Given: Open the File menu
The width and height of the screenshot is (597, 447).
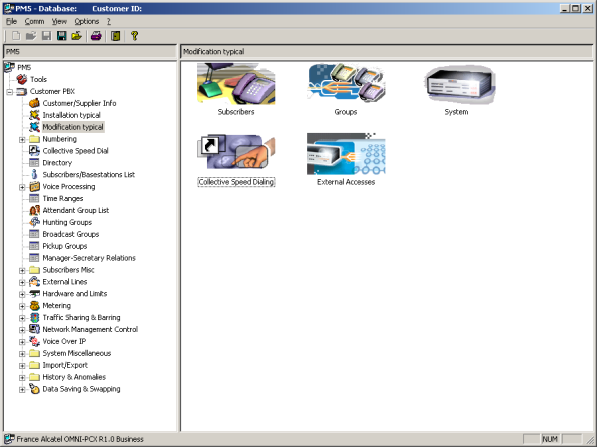Looking at the screenshot, I should pos(11,21).
